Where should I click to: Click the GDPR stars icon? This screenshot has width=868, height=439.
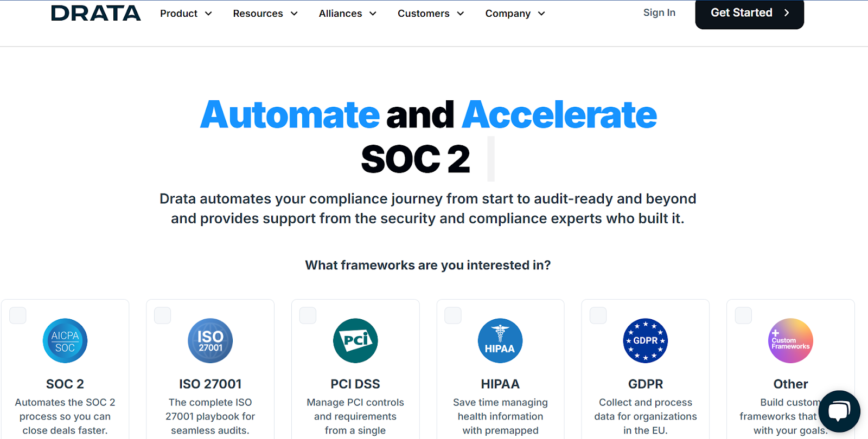[646, 340]
